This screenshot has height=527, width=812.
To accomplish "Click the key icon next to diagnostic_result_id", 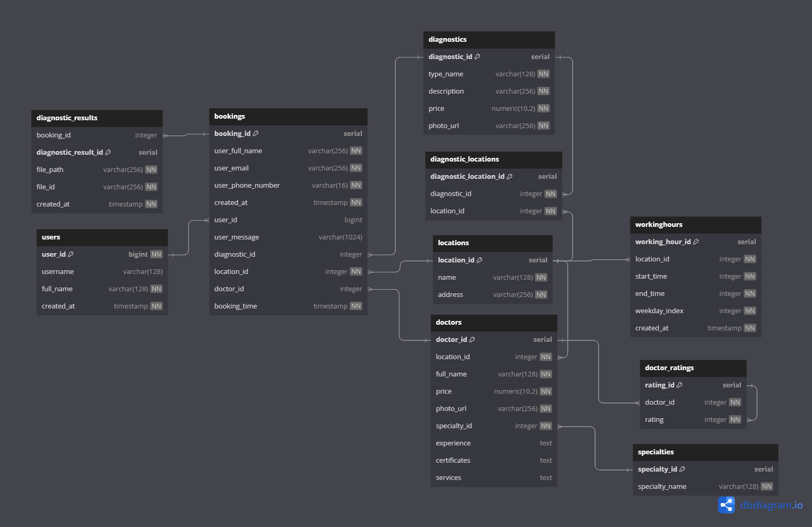I will (x=108, y=153).
